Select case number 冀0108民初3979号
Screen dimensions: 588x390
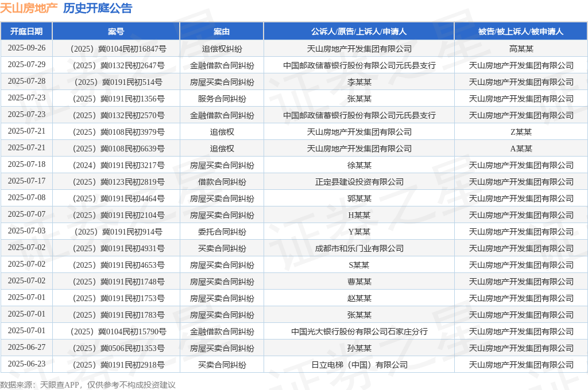coord(118,132)
